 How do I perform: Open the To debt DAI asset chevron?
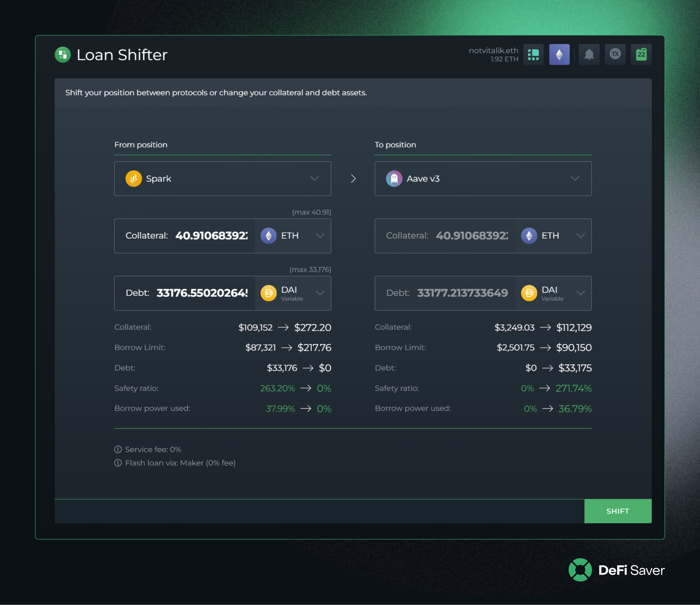(580, 293)
